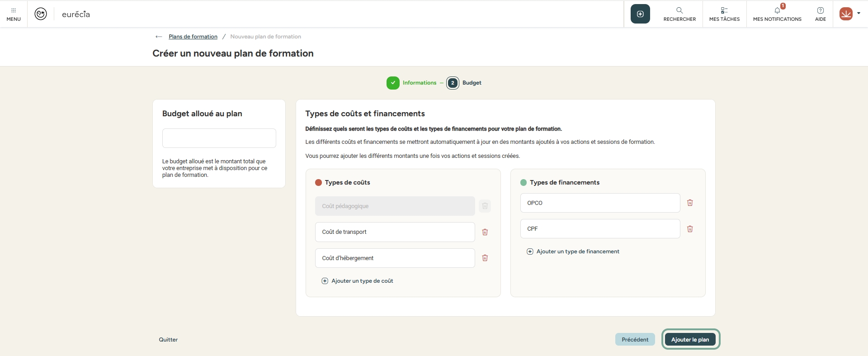Open the Plans de formation breadcrumb link
The image size is (868, 356).
coord(193,37)
